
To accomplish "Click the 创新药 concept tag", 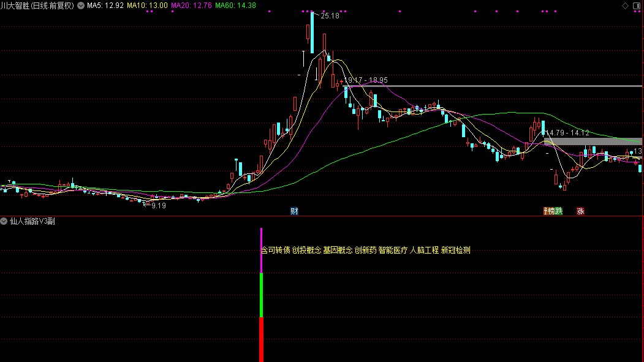I will coord(365,250).
